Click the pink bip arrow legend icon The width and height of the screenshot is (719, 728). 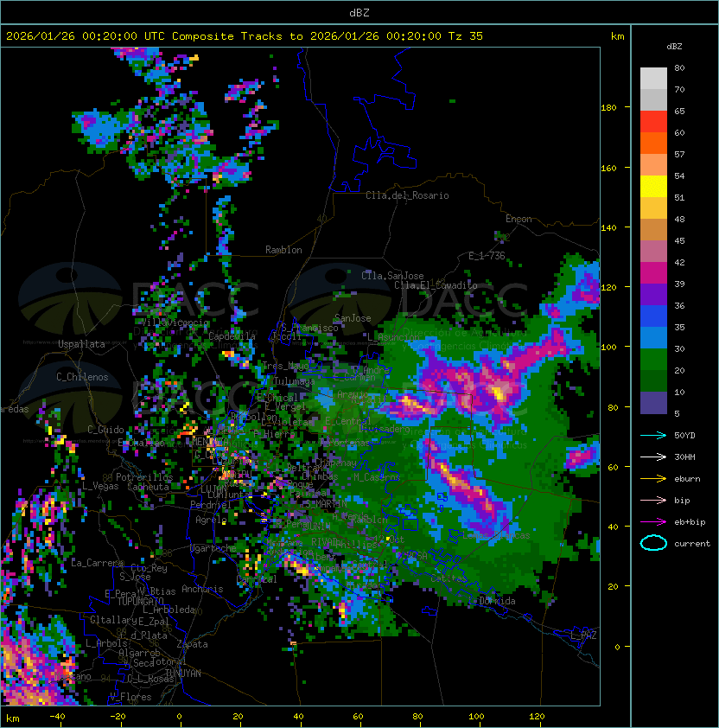653,500
